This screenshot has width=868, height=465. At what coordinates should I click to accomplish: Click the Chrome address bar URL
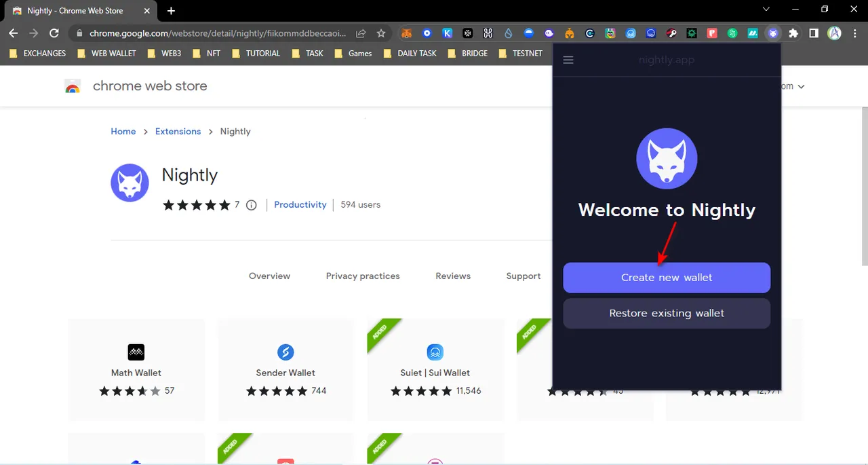pos(218,33)
